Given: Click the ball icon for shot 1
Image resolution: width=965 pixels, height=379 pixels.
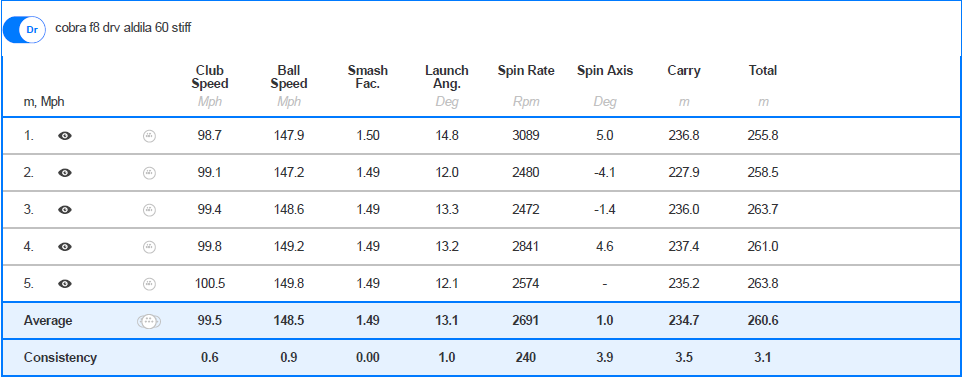Looking at the screenshot, I should [x=149, y=136].
